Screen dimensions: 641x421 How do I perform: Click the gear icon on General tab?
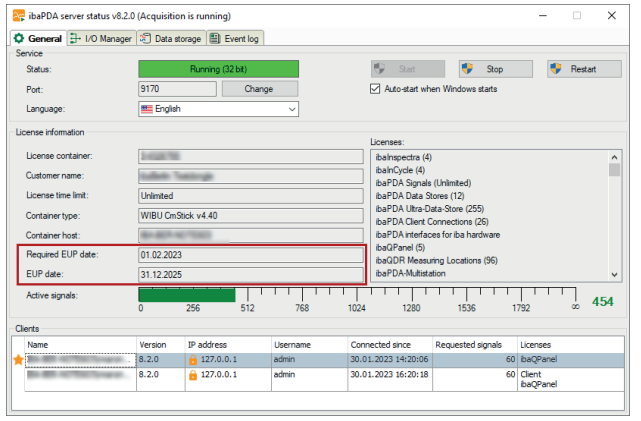(19, 38)
